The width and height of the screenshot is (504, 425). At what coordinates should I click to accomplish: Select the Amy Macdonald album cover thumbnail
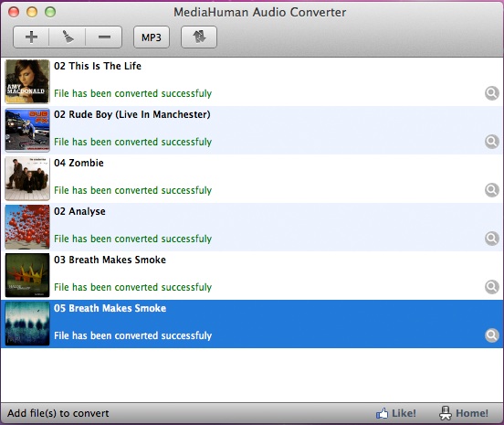(27, 81)
